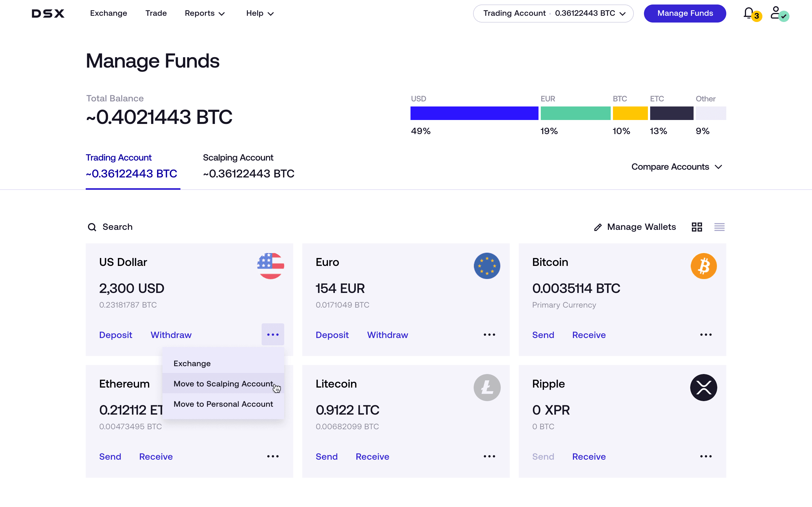Screen dimensions: 812x507
Task: Click the Search magnifier icon
Action: (92, 227)
